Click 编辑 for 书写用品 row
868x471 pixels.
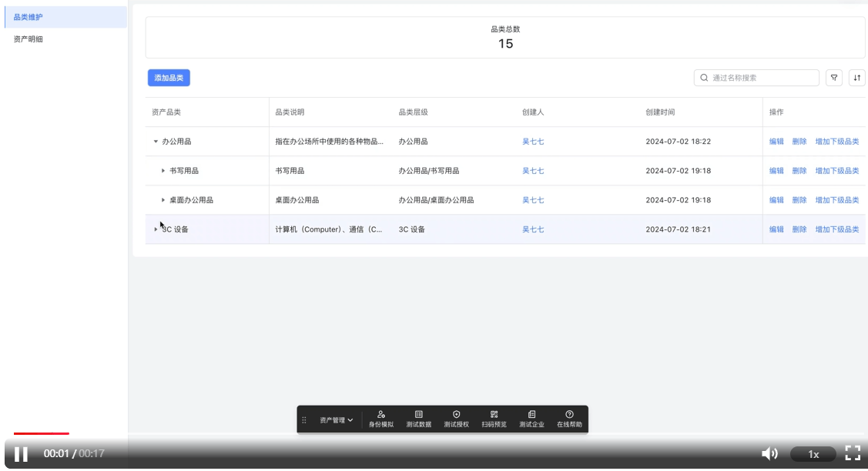776,170
